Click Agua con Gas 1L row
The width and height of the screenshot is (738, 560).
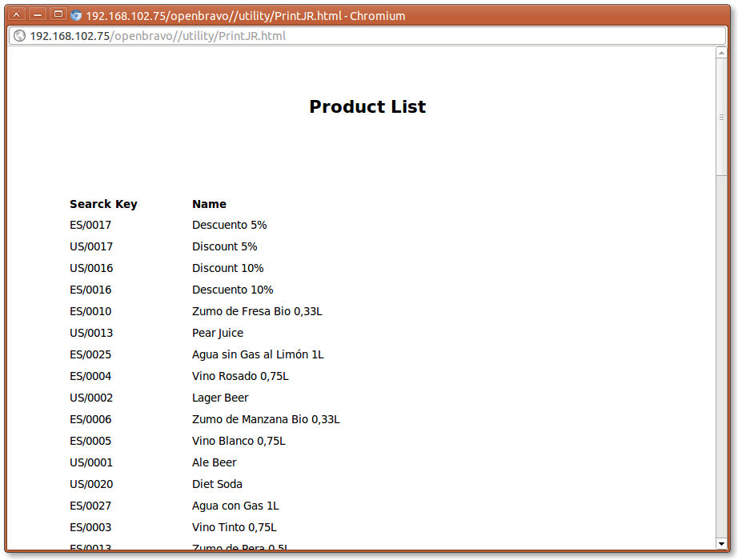click(235, 506)
